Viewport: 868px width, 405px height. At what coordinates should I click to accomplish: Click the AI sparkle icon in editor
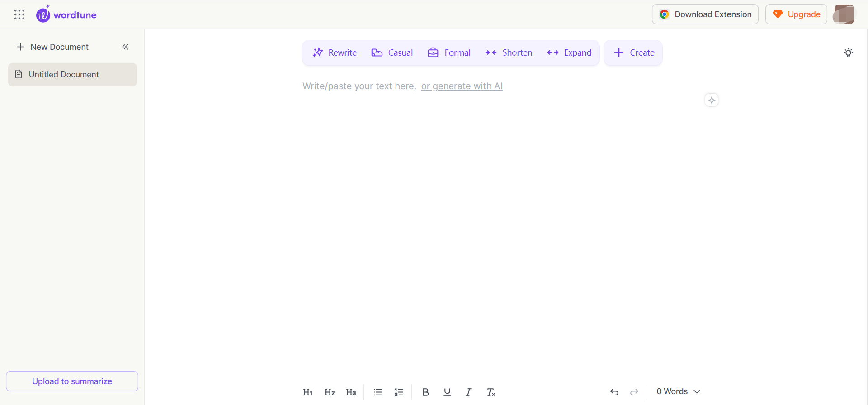[x=712, y=100]
